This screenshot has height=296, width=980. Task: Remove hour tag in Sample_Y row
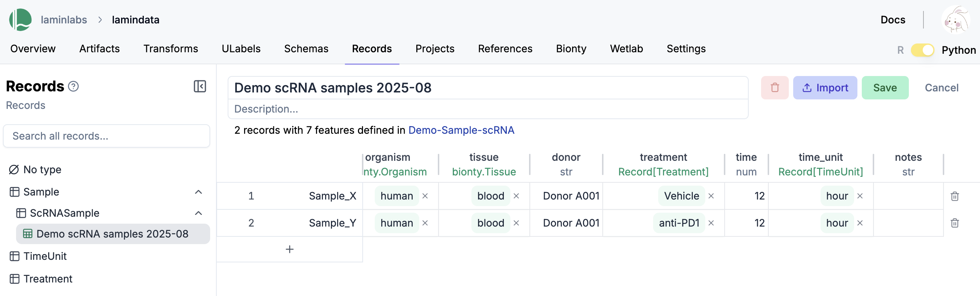(860, 223)
